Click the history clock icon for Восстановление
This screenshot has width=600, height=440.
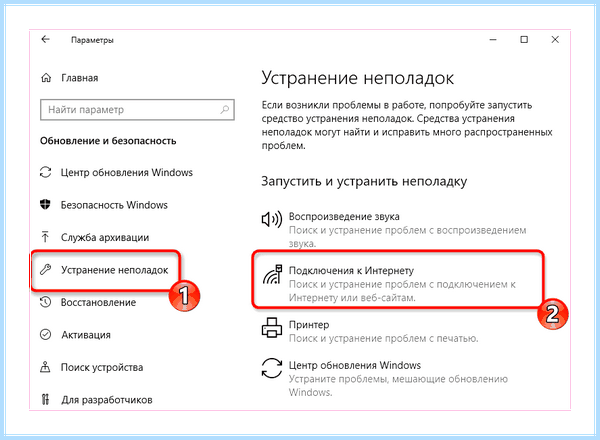46,302
